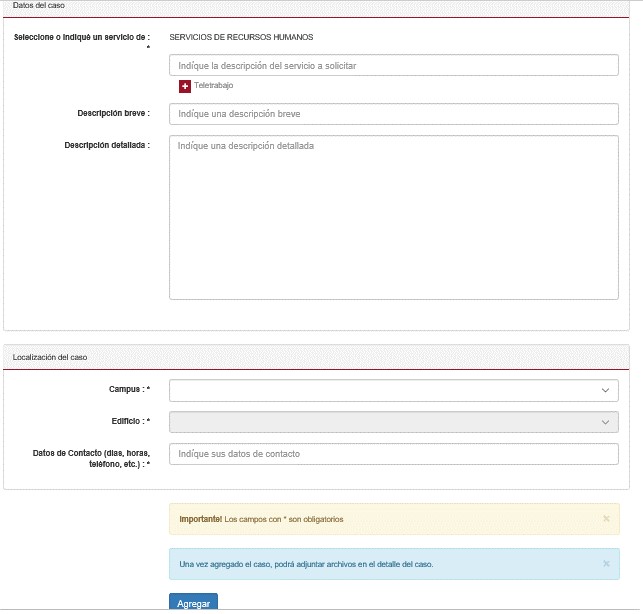
Task: Click the Descripción detallada label
Action: point(106,145)
